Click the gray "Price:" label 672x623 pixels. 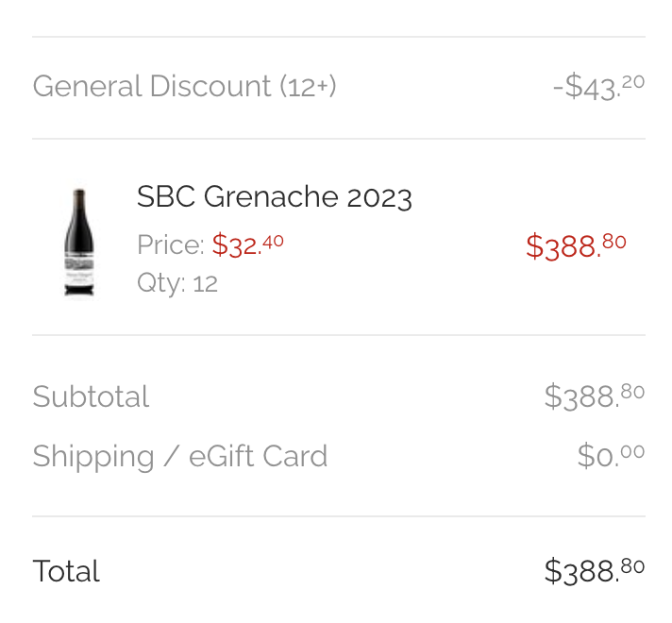click(x=170, y=245)
